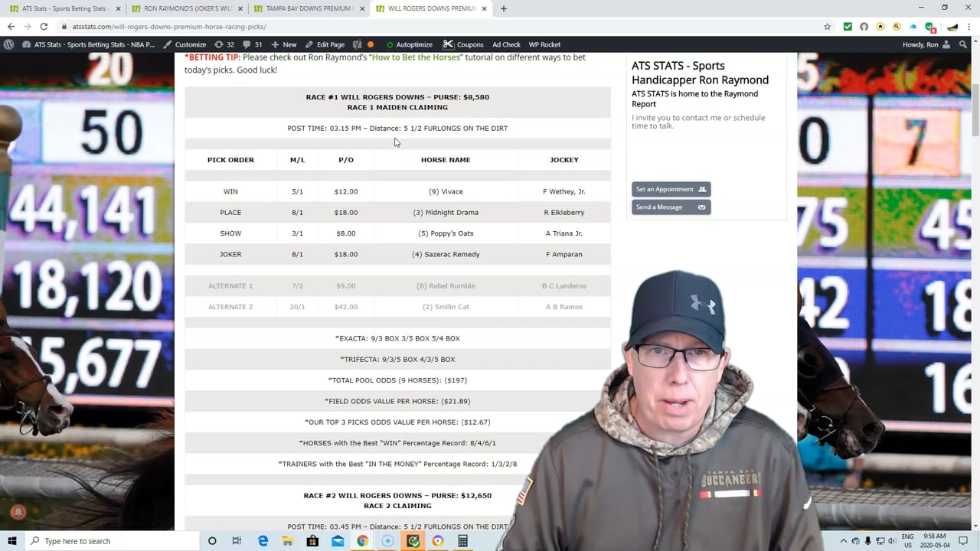The height and width of the screenshot is (551, 980).
Task: Open the Chrome three-dot menu
Action: click(969, 26)
